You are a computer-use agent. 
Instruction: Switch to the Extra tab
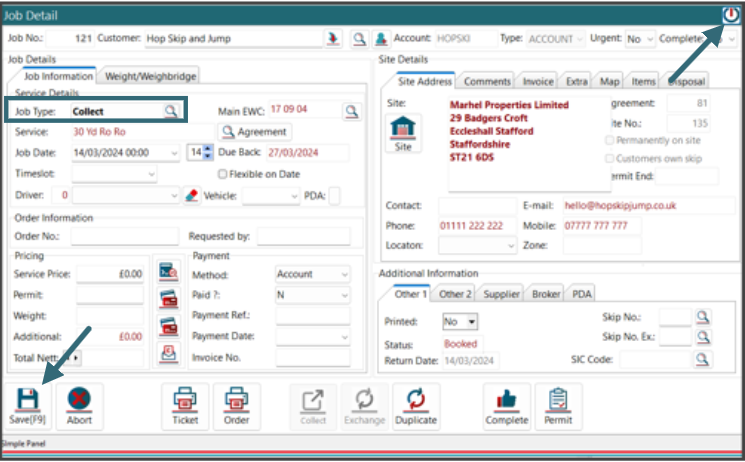(576, 81)
